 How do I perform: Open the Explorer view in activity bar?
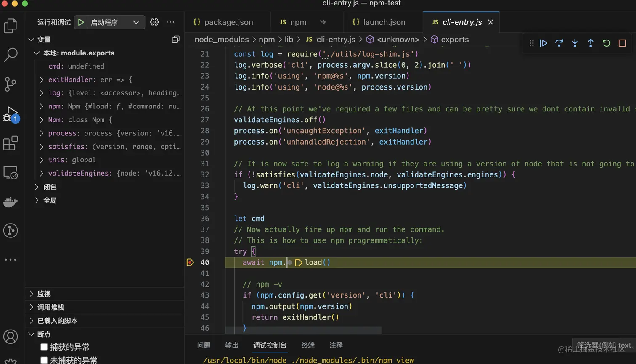[x=11, y=26]
